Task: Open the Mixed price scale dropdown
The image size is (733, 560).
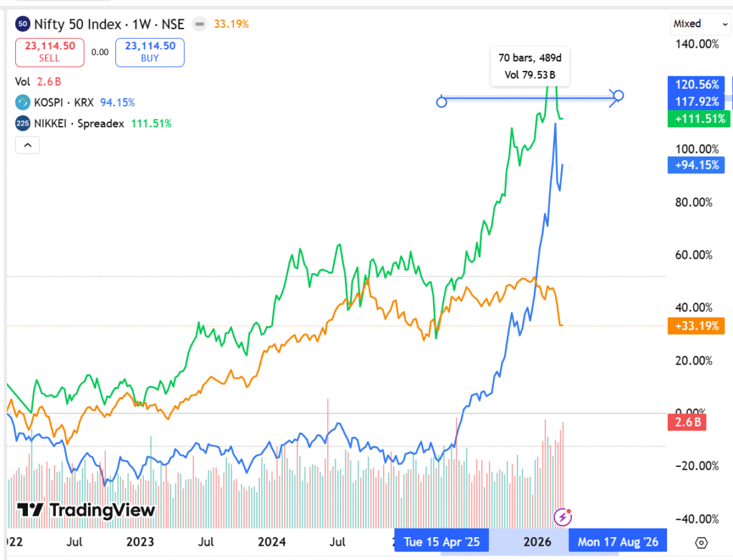Action: point(694,24)
